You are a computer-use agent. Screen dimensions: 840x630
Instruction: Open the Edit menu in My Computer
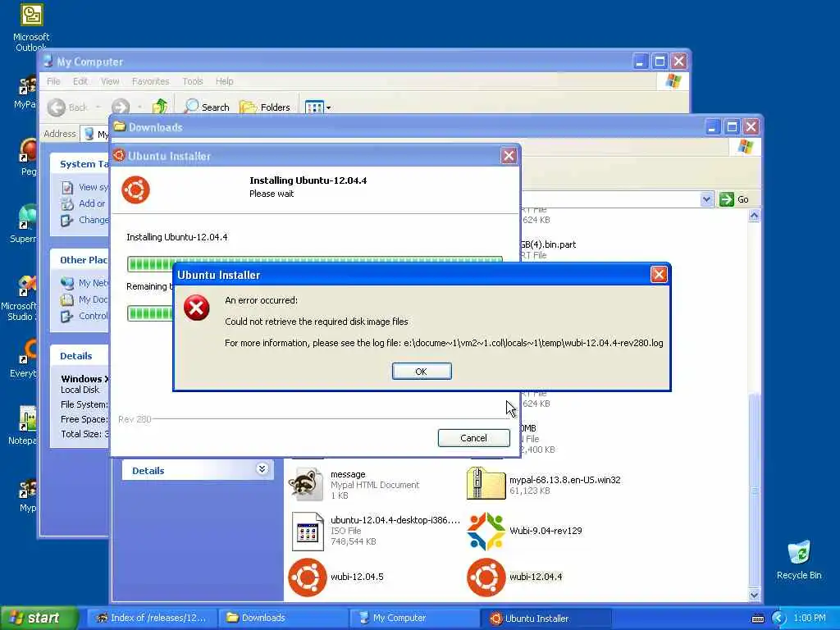coord(80,81)
